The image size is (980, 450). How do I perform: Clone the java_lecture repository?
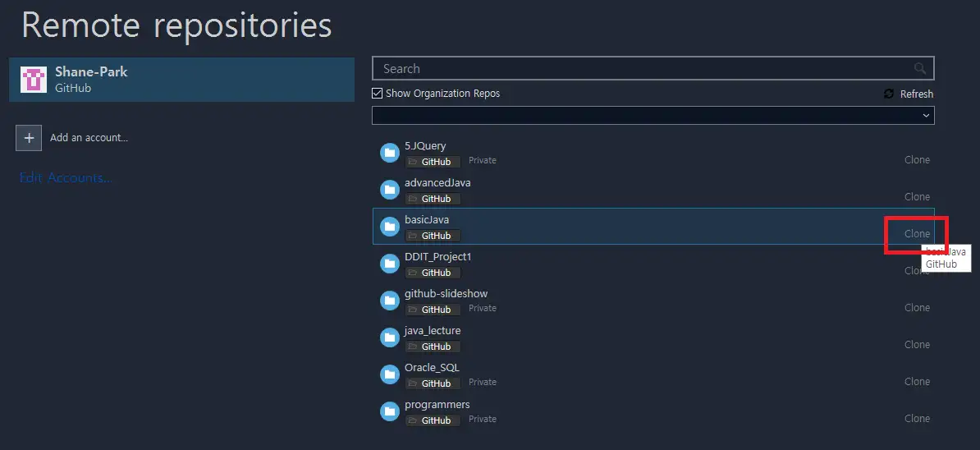[x=917, y=344]
